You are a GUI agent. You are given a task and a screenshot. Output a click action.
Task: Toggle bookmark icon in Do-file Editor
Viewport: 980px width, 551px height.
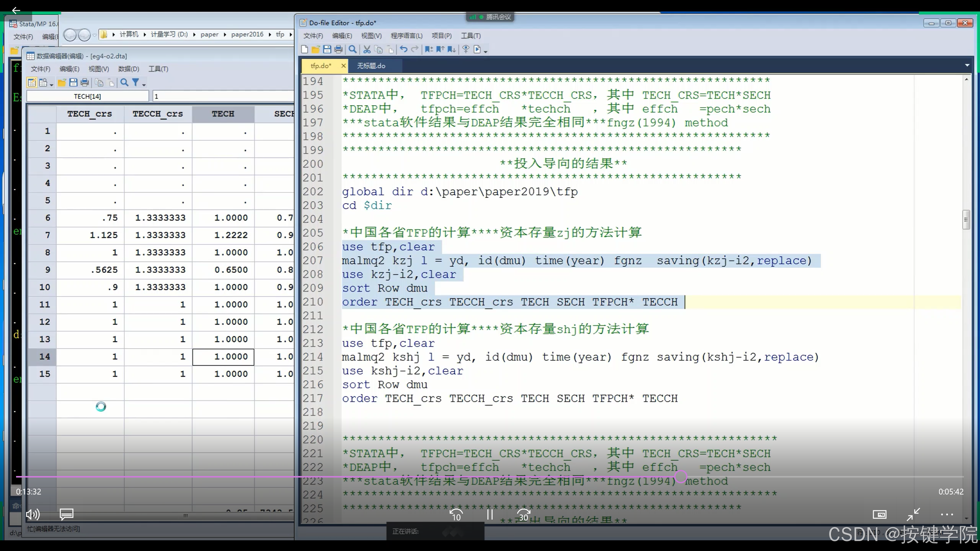[429, 49]
